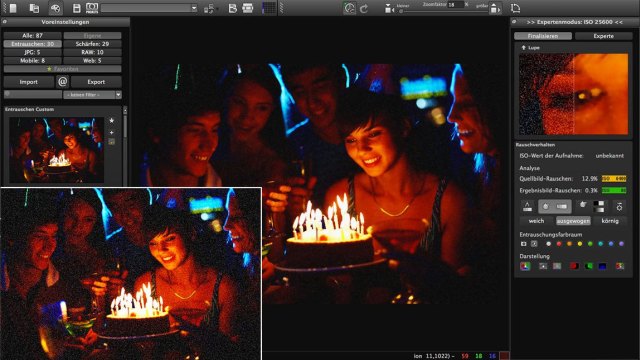Click the print icon in toolbar
This screenshot has width=640, height=360.
[x=248, y=8]
